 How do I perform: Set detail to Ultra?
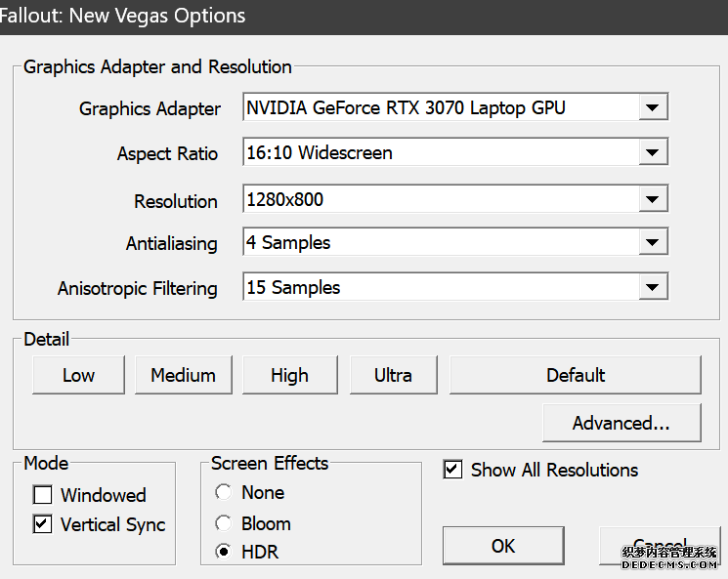pyautogui.click(x=393, y=375)
